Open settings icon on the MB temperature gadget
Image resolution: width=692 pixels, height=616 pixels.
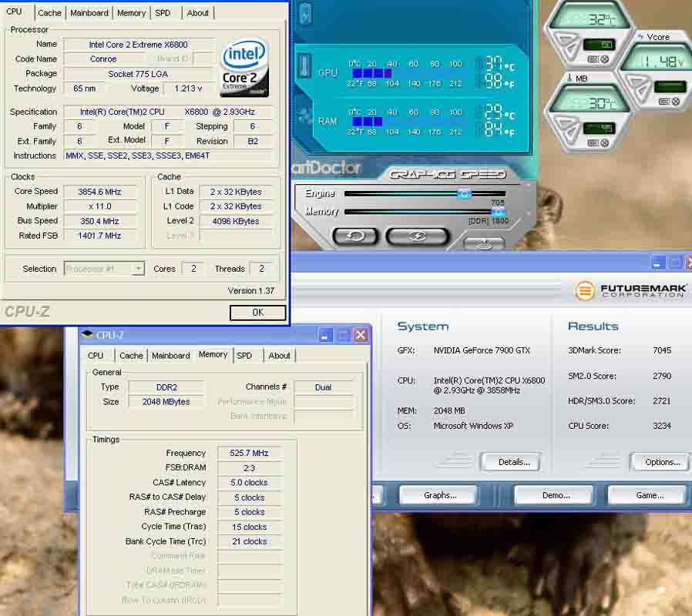tap(593, 143)
